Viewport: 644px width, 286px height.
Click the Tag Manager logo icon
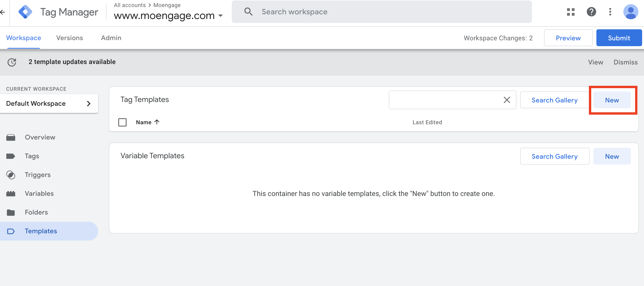(x=25, y=12)
